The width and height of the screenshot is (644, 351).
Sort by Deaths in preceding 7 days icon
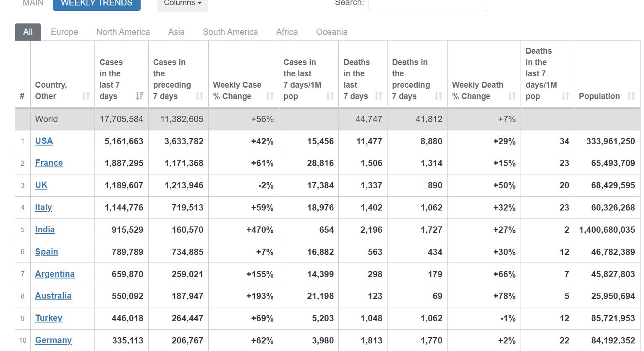438,96
